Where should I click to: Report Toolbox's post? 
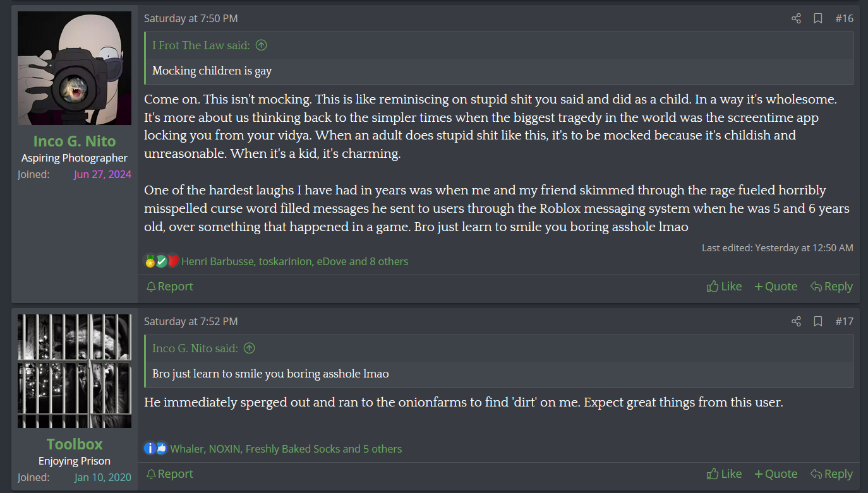169,474
